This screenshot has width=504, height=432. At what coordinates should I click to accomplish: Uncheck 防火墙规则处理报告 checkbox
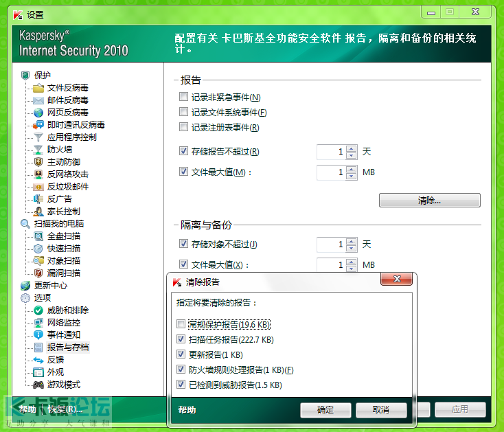(181, 369)
